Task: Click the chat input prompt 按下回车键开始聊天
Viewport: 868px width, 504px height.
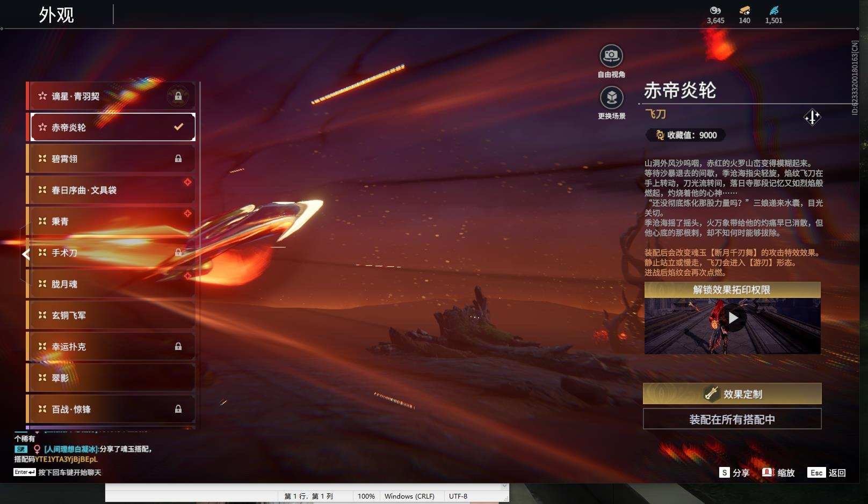Action: click(70, 472)
